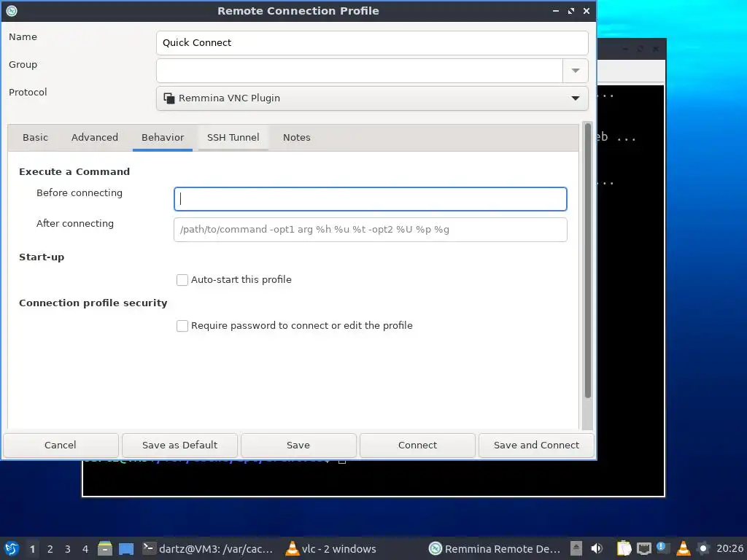This screenshot has height=560, width=747.
Task: Click the Save and Connect button
Action: [536, 446]
